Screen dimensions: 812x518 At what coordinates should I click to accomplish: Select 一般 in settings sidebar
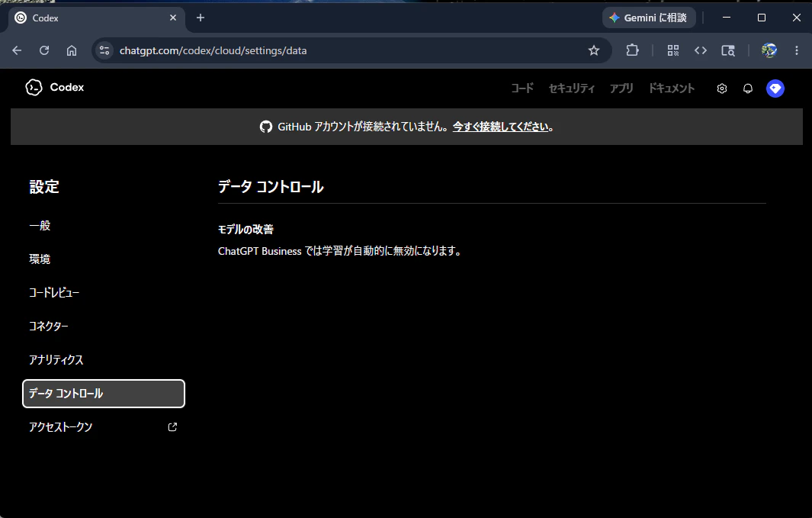point(104,226)
